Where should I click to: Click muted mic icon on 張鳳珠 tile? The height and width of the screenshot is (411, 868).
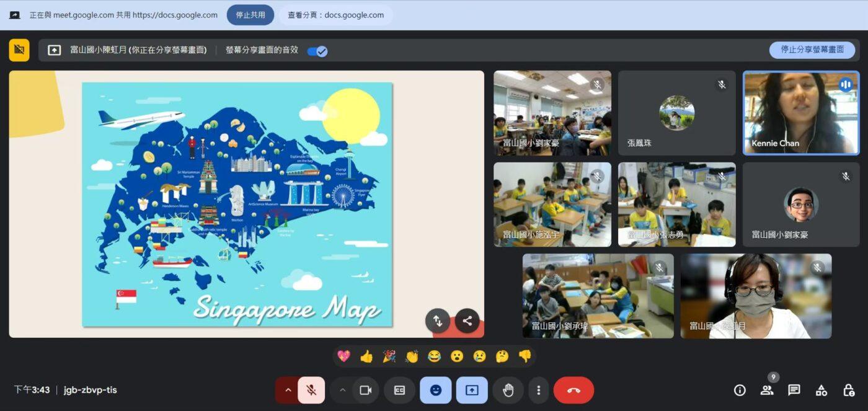click(x=722, y=84)
